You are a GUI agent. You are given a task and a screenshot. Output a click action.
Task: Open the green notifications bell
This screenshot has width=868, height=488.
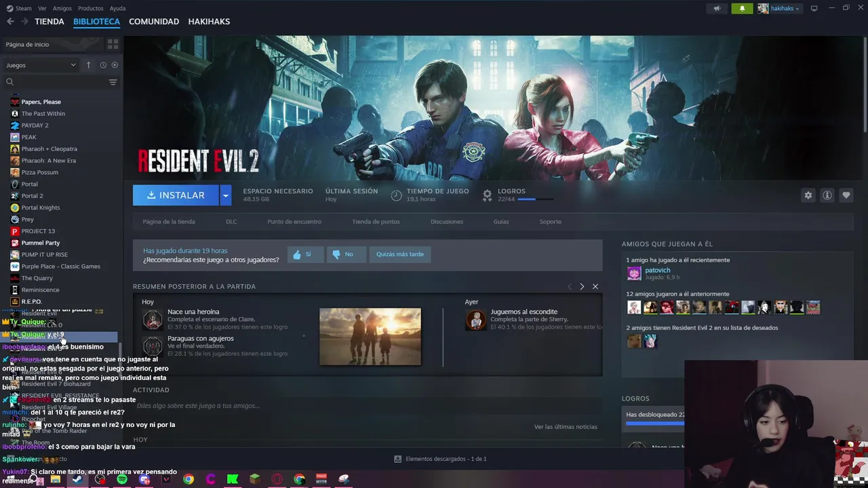[742, 8]
